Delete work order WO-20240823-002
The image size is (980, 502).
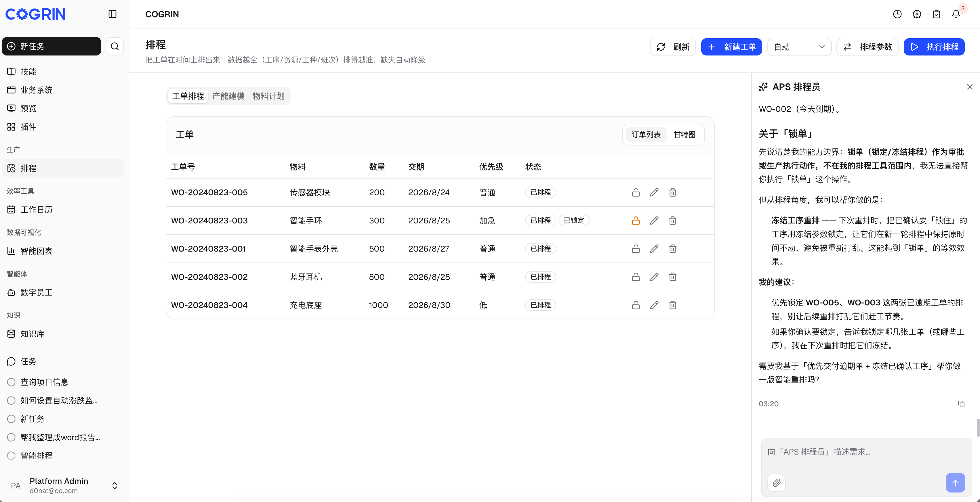click(673, 277)
